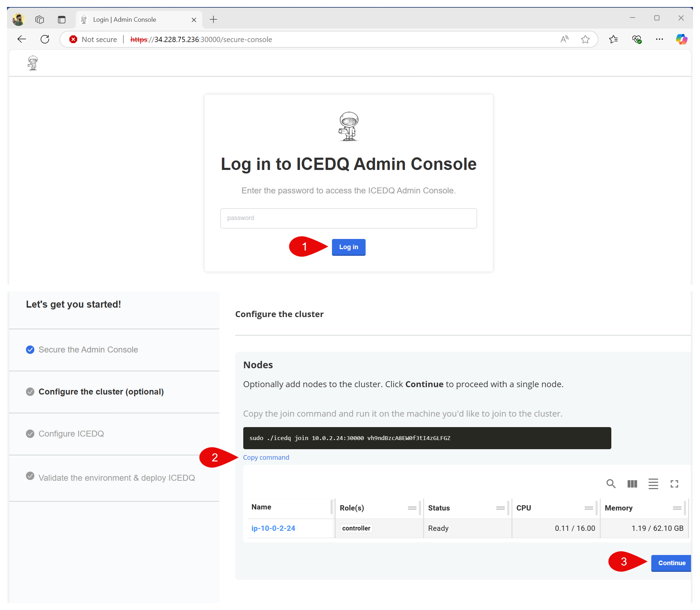Click into the password field
Screen dimensions: 700x610
coord(348,218)
